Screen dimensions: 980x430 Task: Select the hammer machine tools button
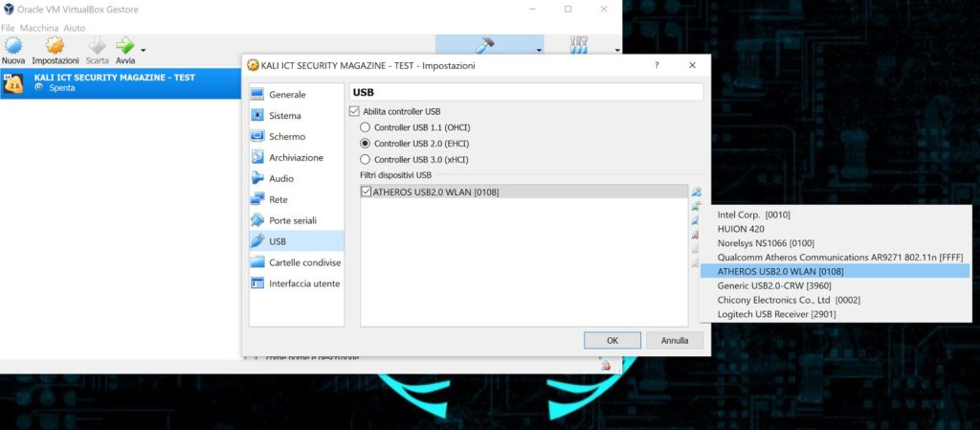coord(485,45)
